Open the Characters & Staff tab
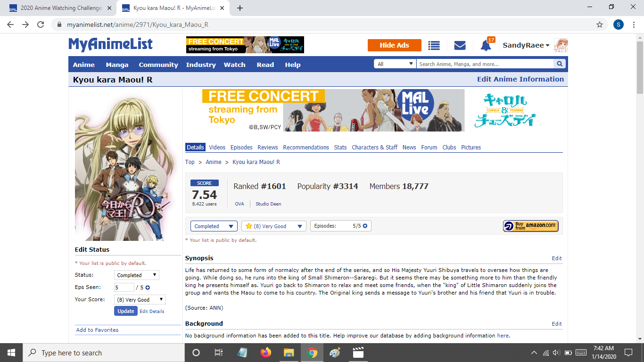This screenshot has width=644, height=362. (x=374, y=148)
